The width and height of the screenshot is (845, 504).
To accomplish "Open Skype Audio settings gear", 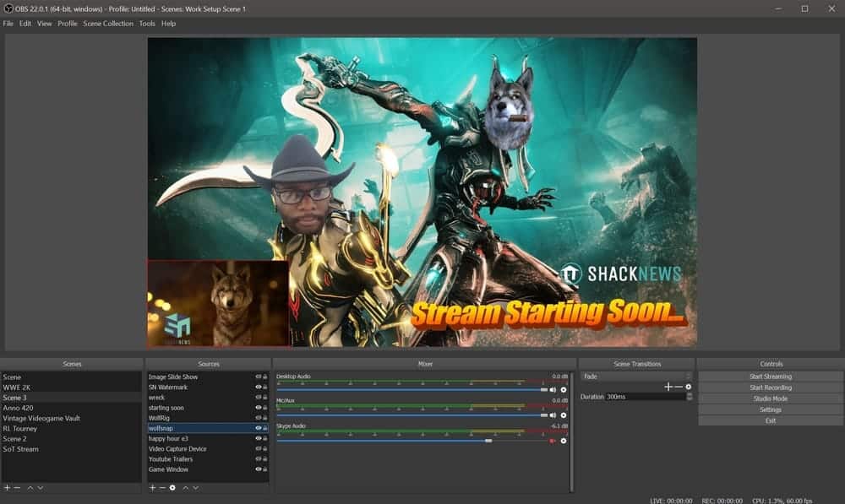I will (x=563, y=441).
